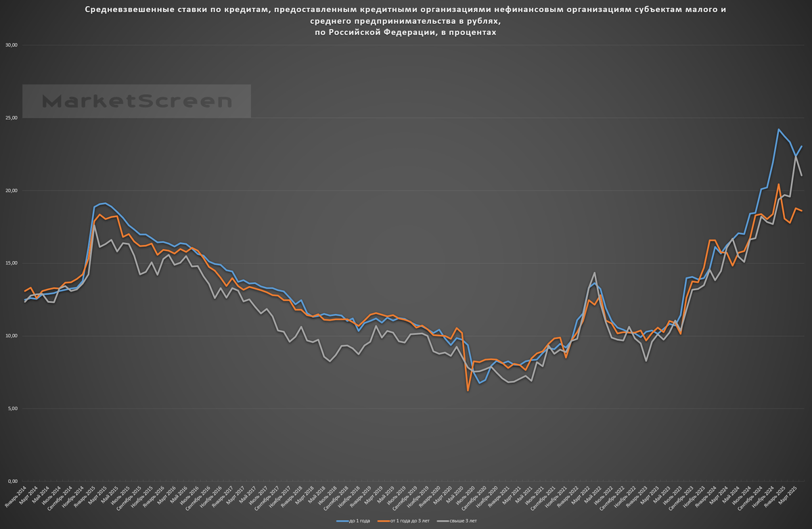This screenshot has height=529, width=812.
Task: Click the orange line swatch in the legend
Action: [x=384, y=521]
